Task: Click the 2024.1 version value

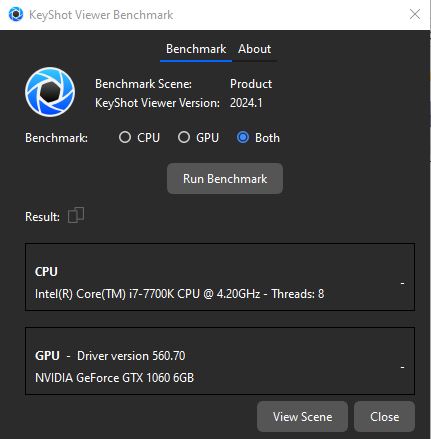Action: point(246,103)
